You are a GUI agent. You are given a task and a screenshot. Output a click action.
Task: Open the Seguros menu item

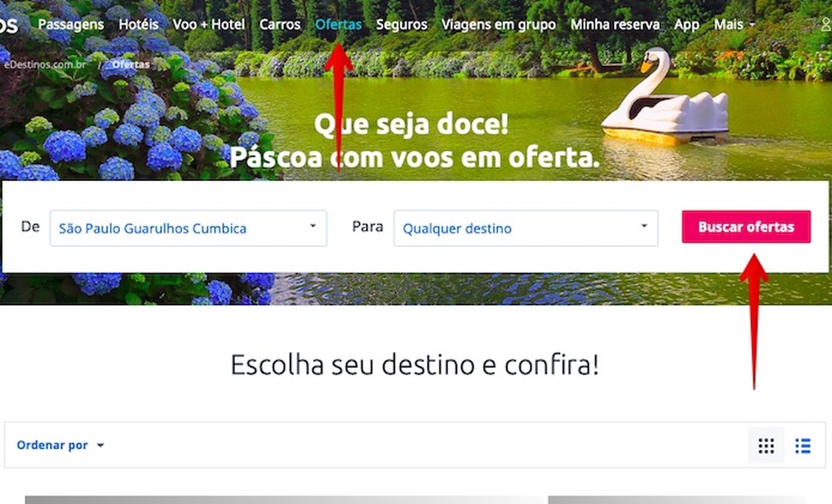pyautogui.click(x=402, y=25)
